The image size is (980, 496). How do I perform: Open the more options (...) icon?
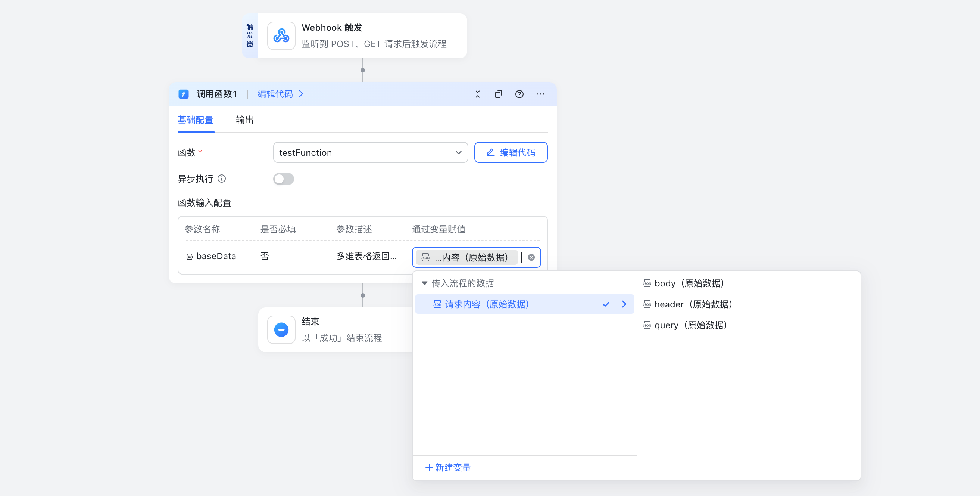pyautogui.click(x=541, y=94)
